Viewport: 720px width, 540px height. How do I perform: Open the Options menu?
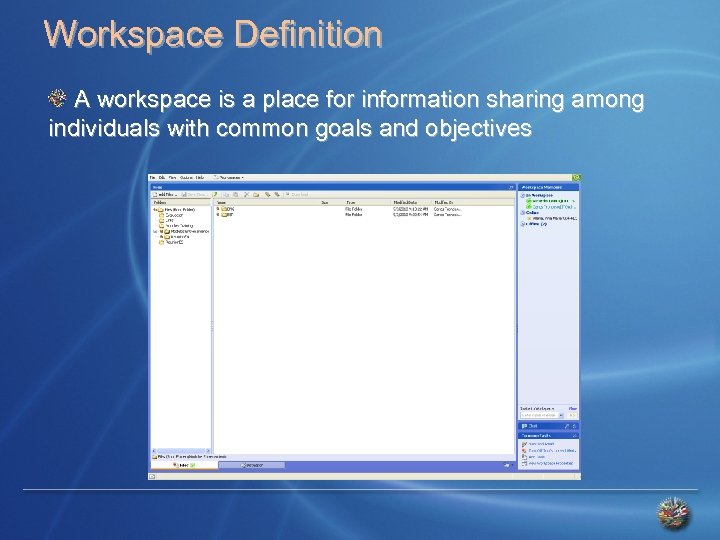(186, 178)
